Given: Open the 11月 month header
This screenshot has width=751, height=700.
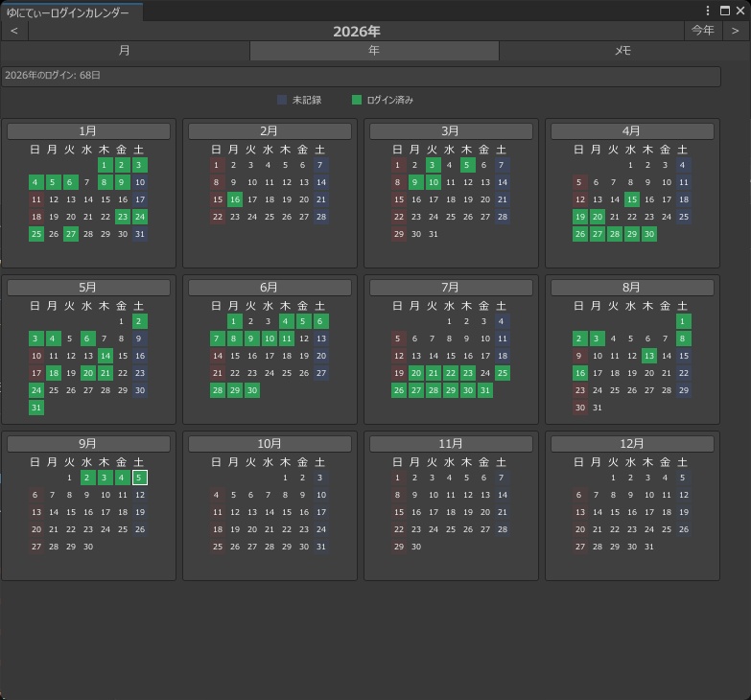Looking at the screenshot, I should 451,444.
